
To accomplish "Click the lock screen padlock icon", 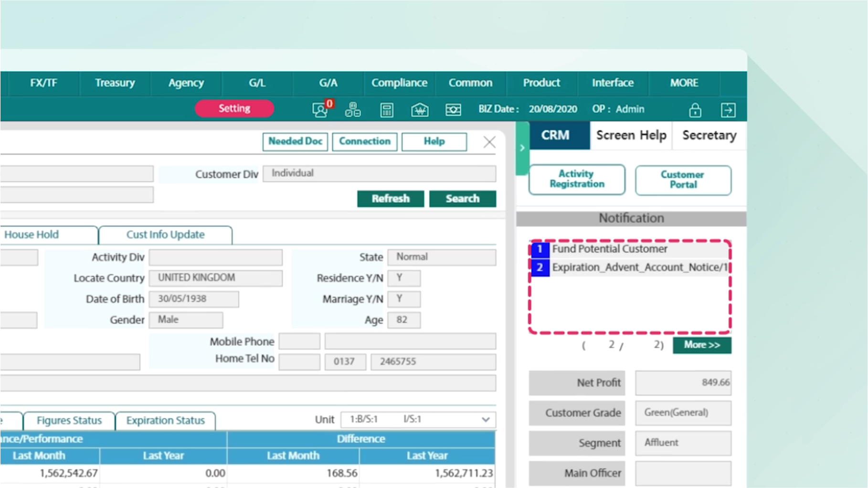I will (695, 110).
